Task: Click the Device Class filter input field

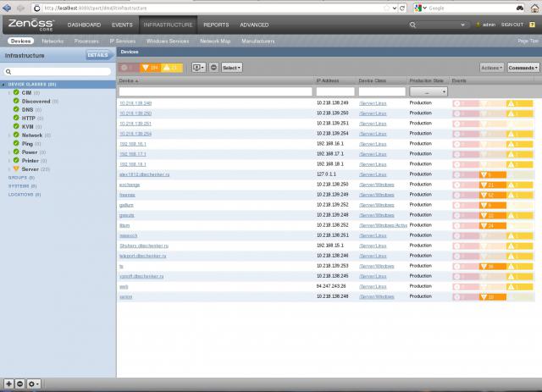Action: [x=382, y=91]
